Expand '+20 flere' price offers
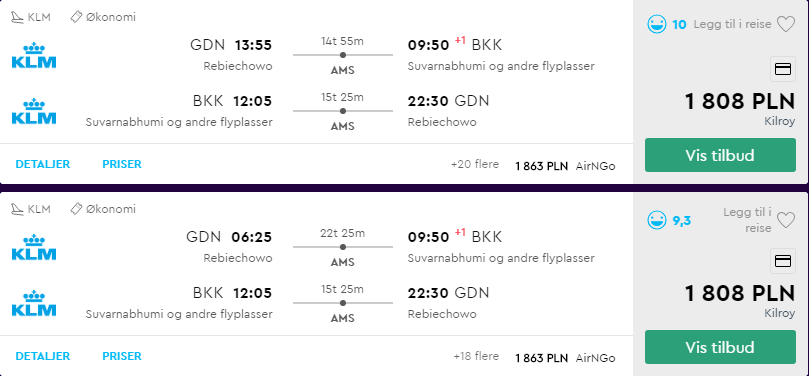Image resolution: width=809 pixels, height=376 pixels. 475,165
